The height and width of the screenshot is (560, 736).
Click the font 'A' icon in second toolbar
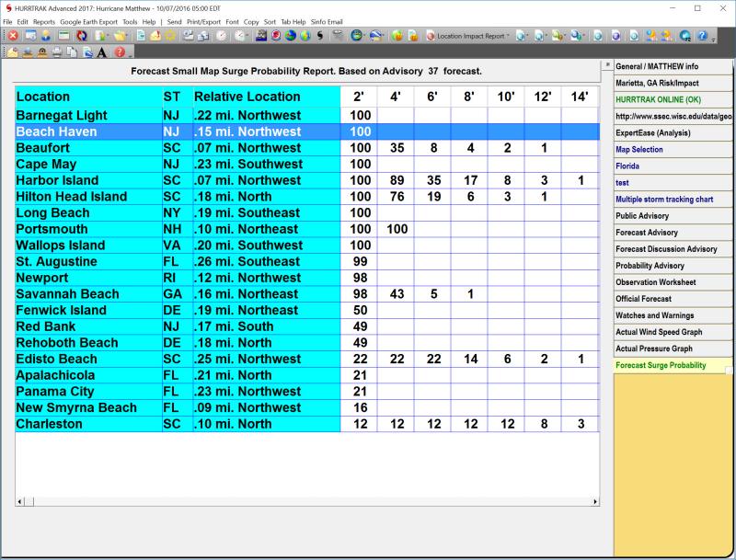click(x=101, y=52)
